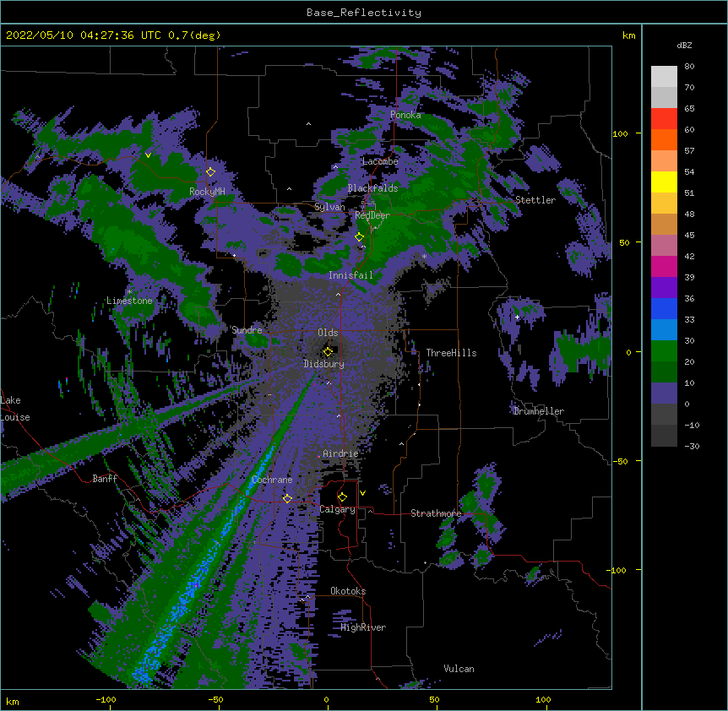Click the yellow marker above Calgary label
This screenshot has height=711, width=728.
(x=342, y=497)
